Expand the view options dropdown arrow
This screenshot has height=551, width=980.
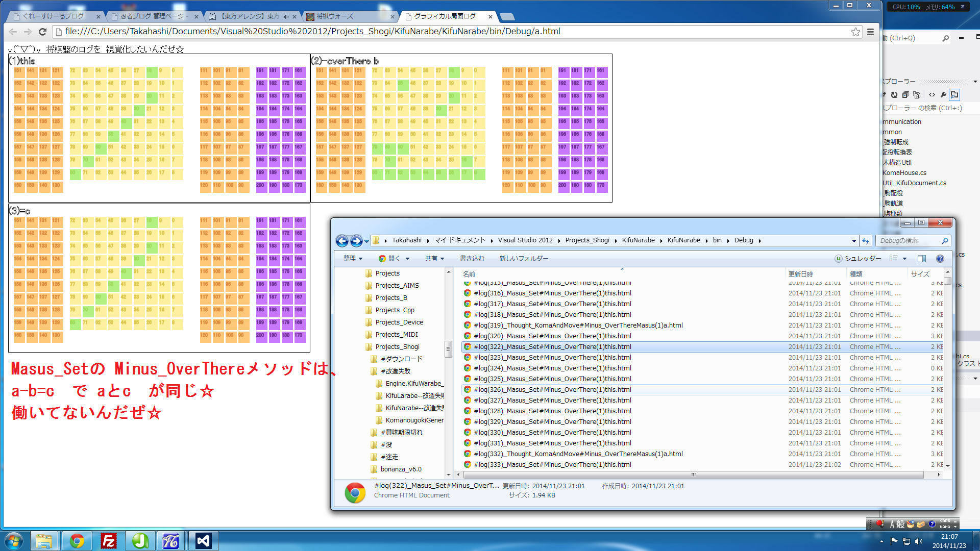904,259
